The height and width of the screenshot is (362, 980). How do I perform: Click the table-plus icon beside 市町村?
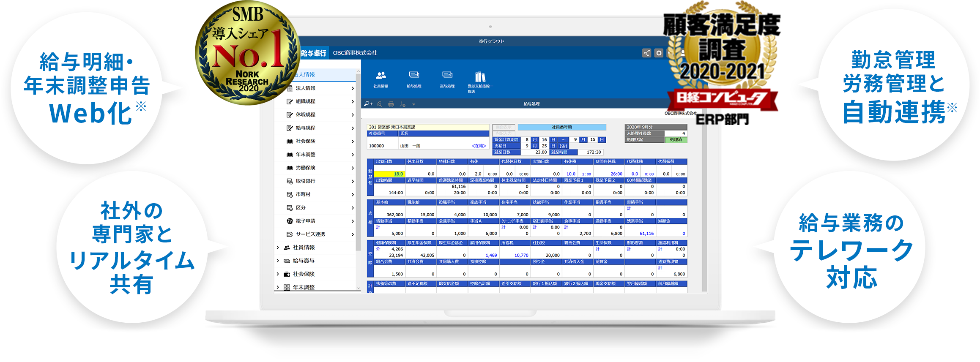tap(290, 194)
